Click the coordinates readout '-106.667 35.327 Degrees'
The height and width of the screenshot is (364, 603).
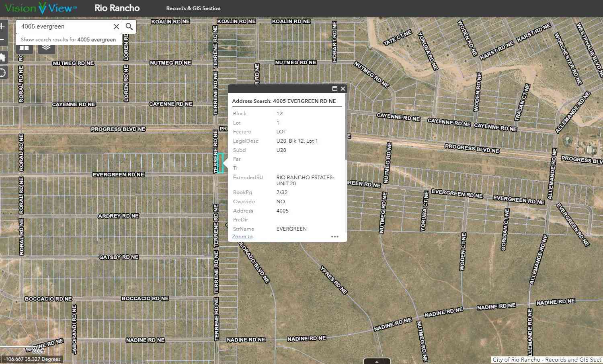pyautogui.click(x=32, y=359)
